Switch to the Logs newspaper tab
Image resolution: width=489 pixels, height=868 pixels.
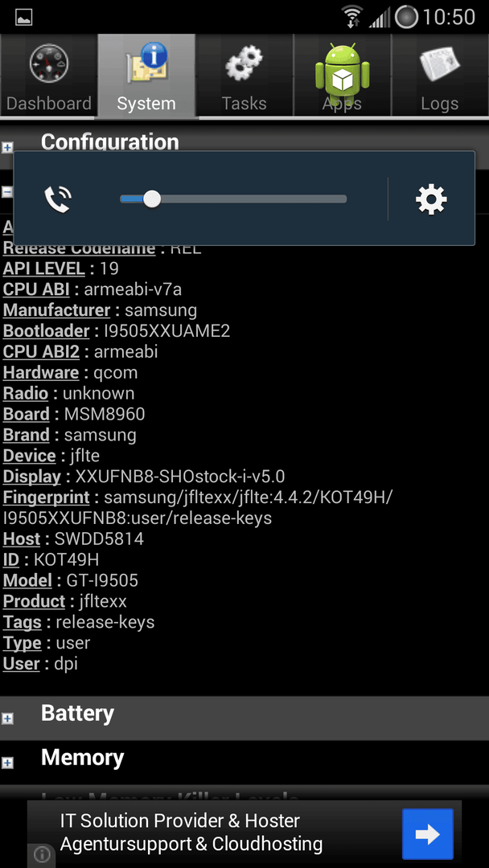tap(440, 76)
